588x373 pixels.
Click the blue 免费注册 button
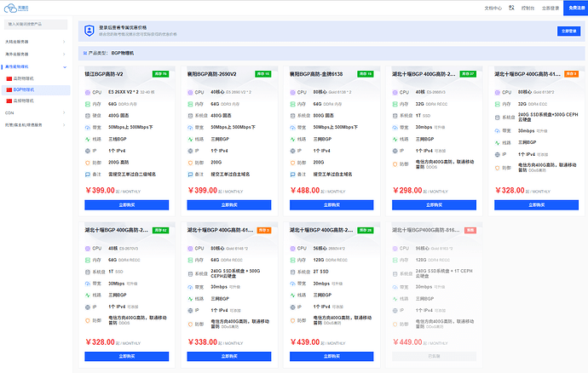575,8
